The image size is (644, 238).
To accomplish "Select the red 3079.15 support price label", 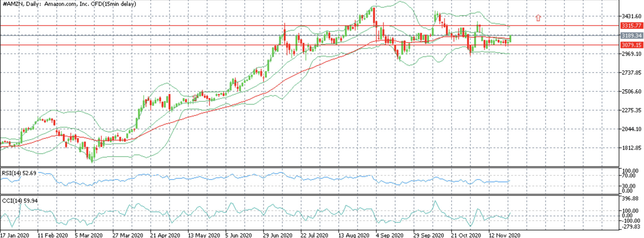I will (x=631, y=45).
